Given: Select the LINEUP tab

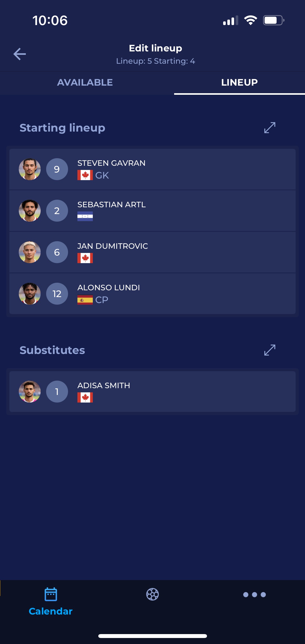Looking at the screenshot, I should tap(239, 82).
